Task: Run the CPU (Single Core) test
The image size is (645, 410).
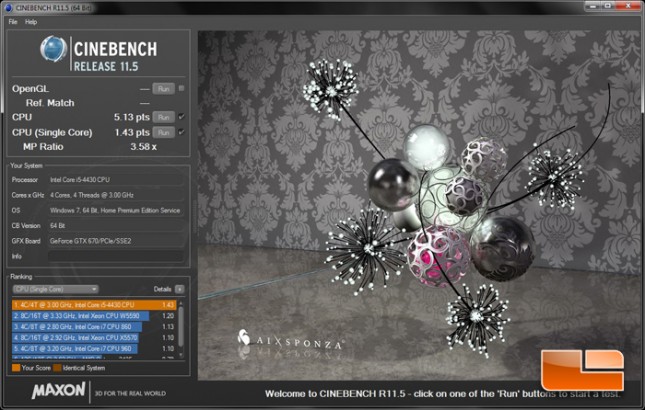Action: 163,132
